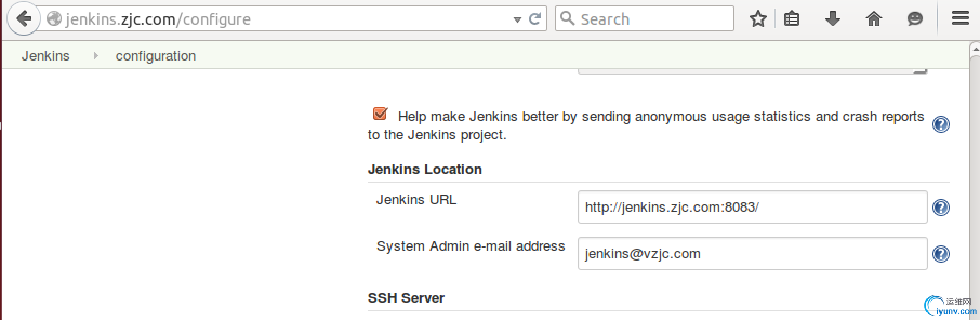Click the browser Search box
The height and width of the screenshot is (320, 980).
644,19
